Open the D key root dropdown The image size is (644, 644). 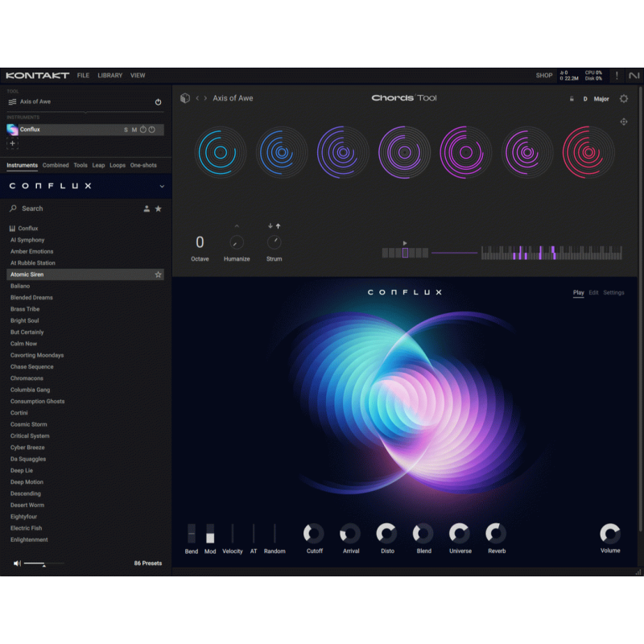click(x=585, y=99)
